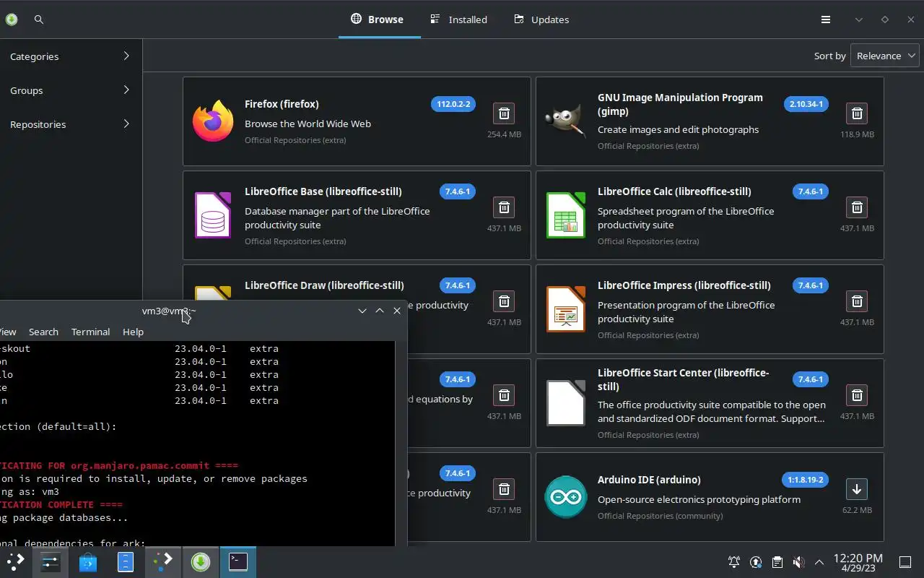
Task: Open the Firefox (firefox) package title
Action: (282, 104)
